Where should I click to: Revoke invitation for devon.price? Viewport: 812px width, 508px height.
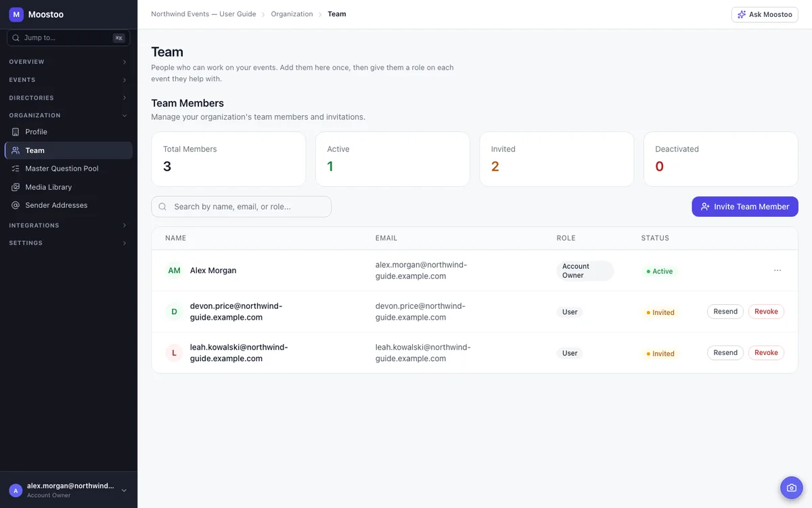766,312
